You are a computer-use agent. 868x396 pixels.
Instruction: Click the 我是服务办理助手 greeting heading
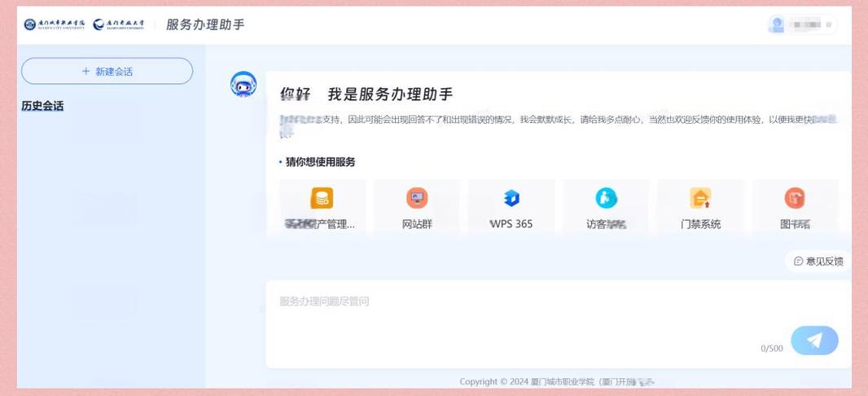(x=390, y=95)
